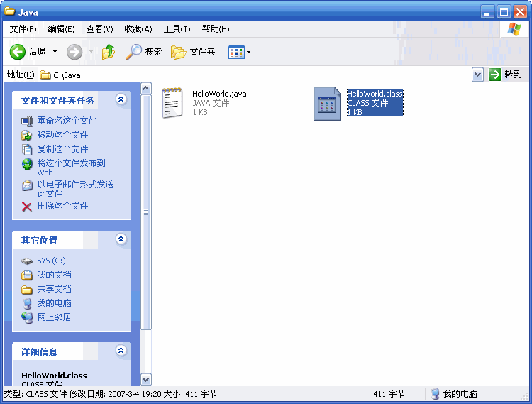Click the move file icon
Image resolution: width=532 pixels, height=404 pixels.
pyautogui.click(x=27, y=135)
